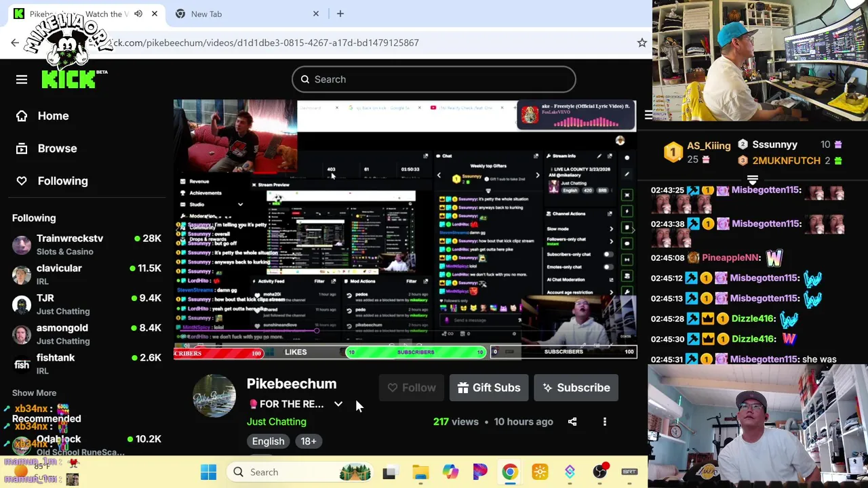Image resolution: width=868 pixels, height=488 pixels.
Task: Open File Explorer from the taskbar
Action: coord(420,472)
